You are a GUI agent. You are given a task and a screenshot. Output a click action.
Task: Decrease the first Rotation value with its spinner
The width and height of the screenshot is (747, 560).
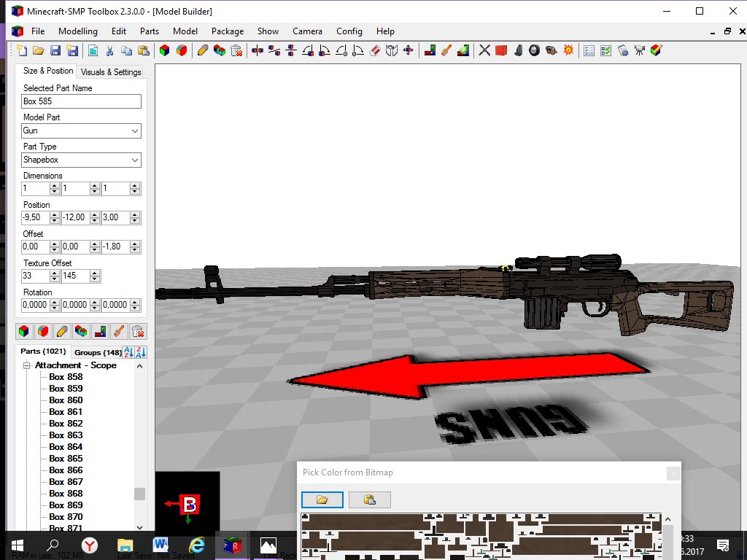(x=55, y=308)
